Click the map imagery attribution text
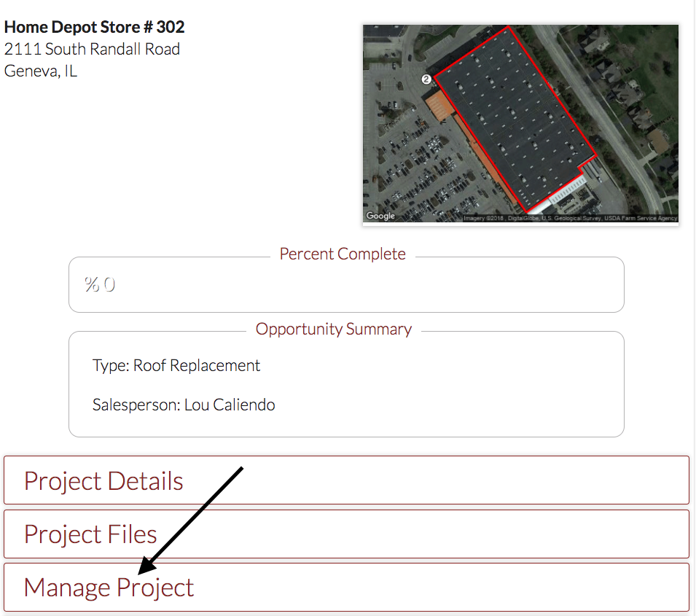Image resolution: width=696 pixels, height=616 pixels. click(x=570, y=218)
